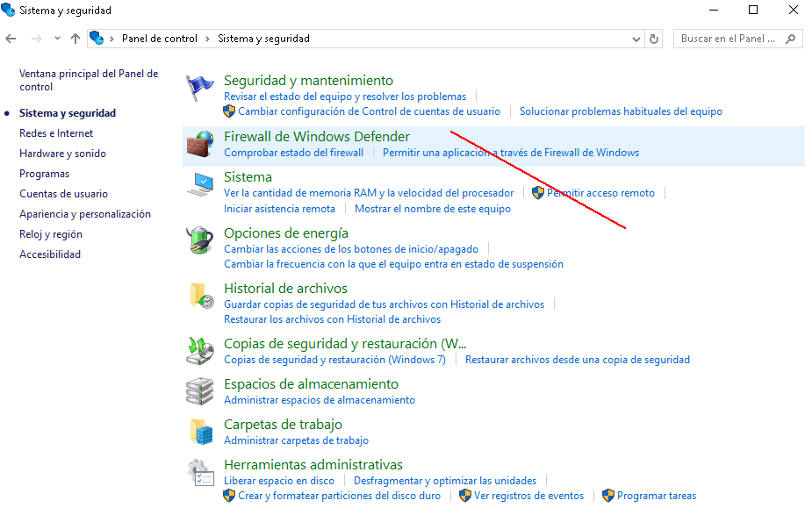The height and width of the screenshot is (515, 812).
Task: Go up one level with the up arrow
Action: (x=75, y=39)
